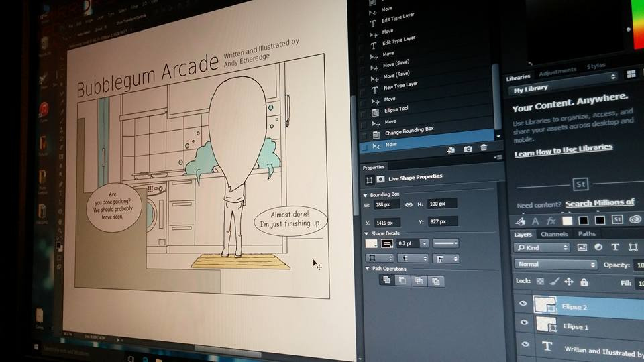Open the Kind layer filter dropdown
Image resolution: width=644 pixels, height=362 pixels.
542,247
